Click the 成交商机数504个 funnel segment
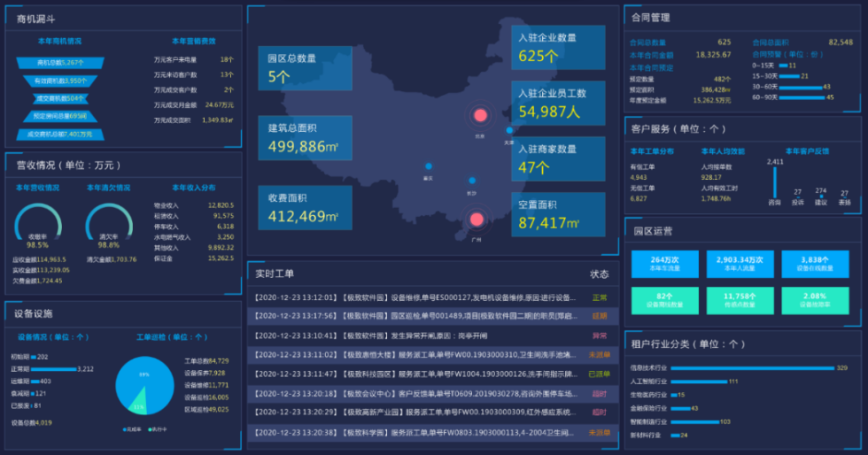This screenshot has width=868, height=455. (60, 98)
